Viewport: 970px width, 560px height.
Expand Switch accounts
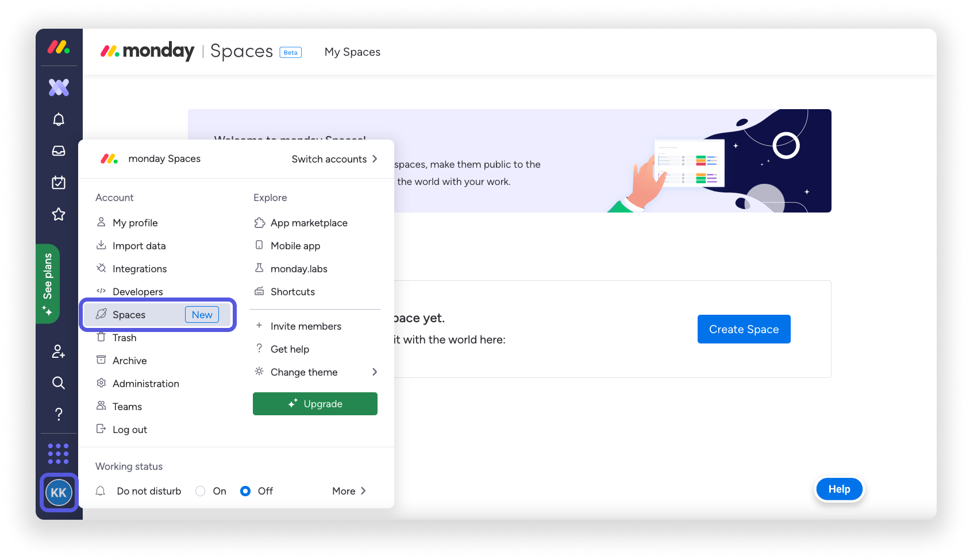tap(334, 159)
